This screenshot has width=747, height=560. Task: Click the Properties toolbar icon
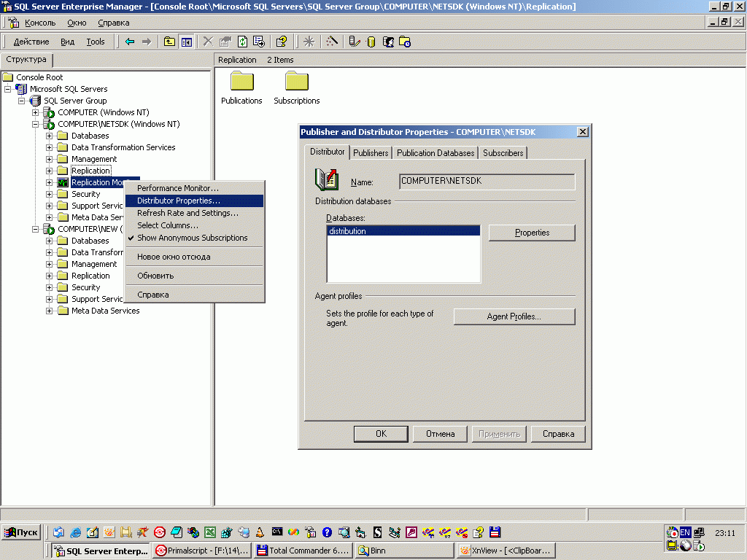[225, 42]
